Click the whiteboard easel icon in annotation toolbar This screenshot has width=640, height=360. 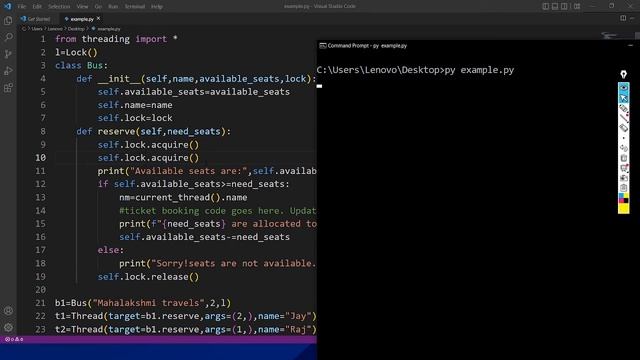coord(623,168)
